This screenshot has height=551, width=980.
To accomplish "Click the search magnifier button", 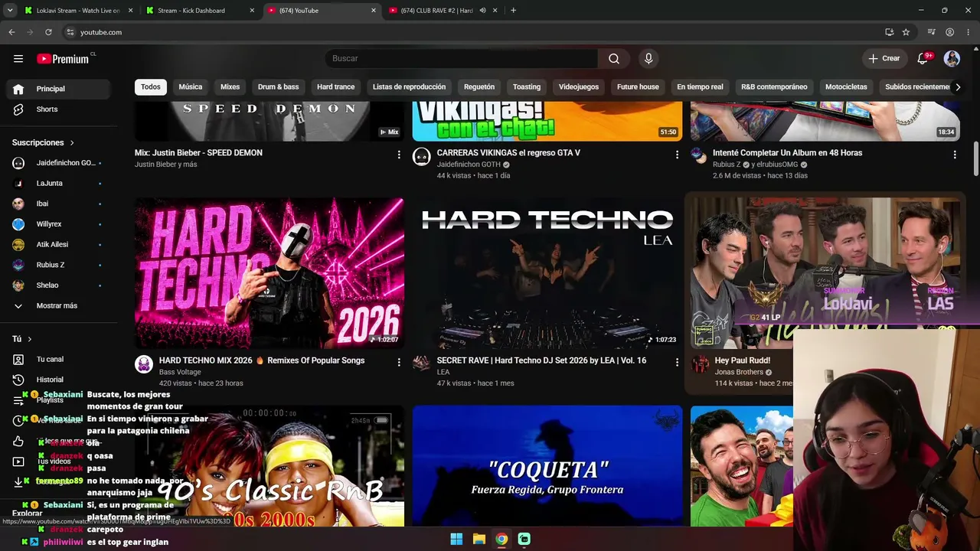I will click(x=614, y=59).
